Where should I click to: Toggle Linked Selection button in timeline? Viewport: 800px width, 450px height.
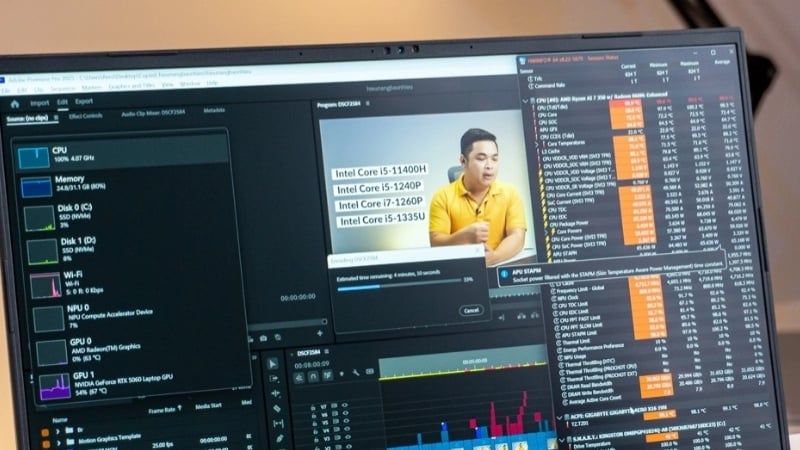click(x=328, y=376)
